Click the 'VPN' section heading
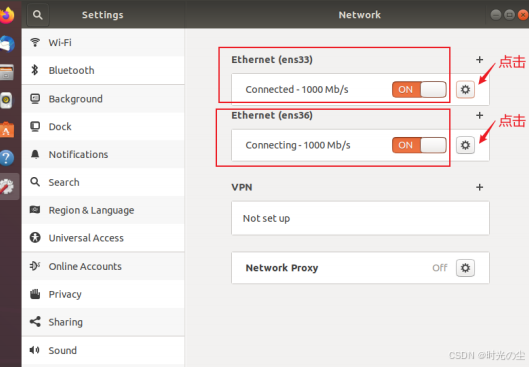 (242, 187)
